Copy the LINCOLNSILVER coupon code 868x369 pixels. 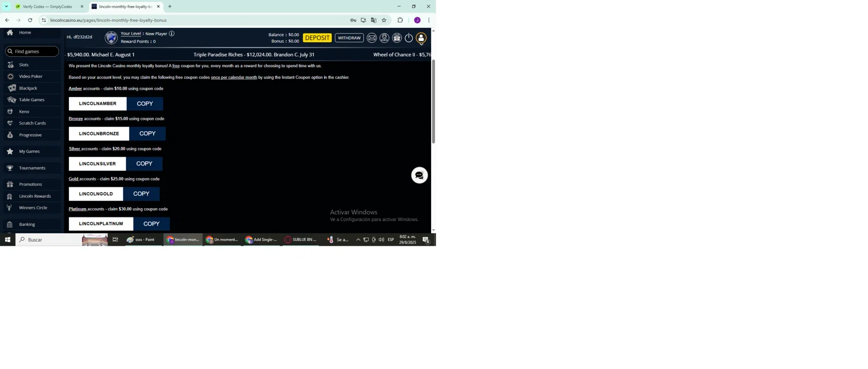click(144, 164)
